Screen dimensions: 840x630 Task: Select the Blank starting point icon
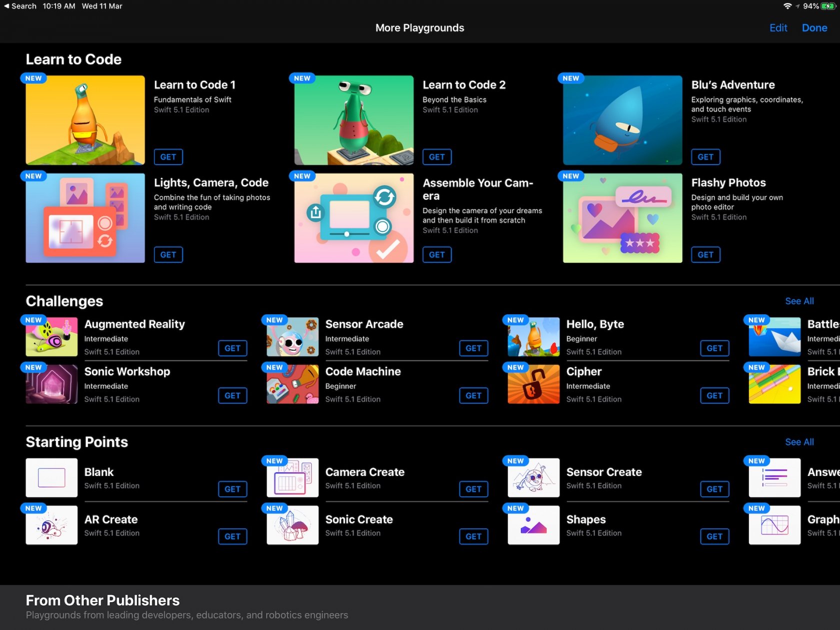(x=51, y=477)
